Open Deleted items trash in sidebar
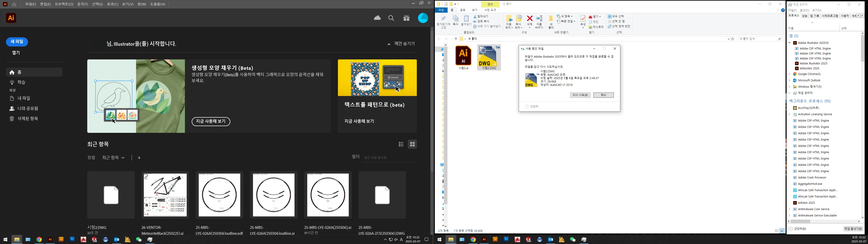 pos(28,119)
